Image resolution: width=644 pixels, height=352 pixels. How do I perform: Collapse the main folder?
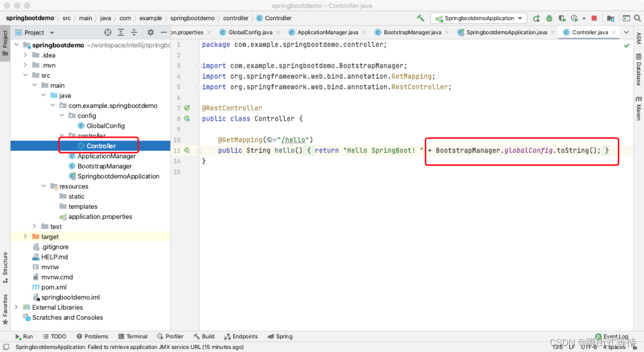(x=35, y=85)
